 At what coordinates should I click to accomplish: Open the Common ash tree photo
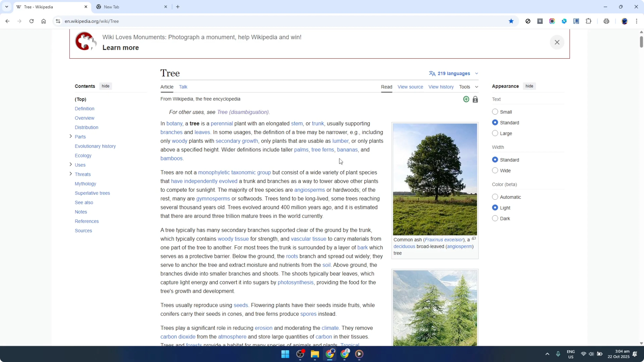click(x=435, y=179)
